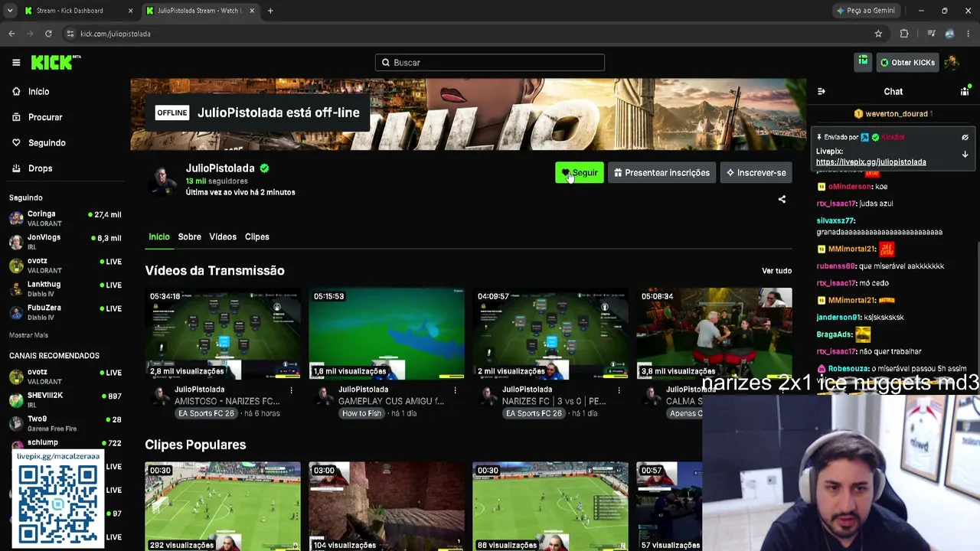Select the channel Início tab
This screenshot has width=980, height=551.
159,237
